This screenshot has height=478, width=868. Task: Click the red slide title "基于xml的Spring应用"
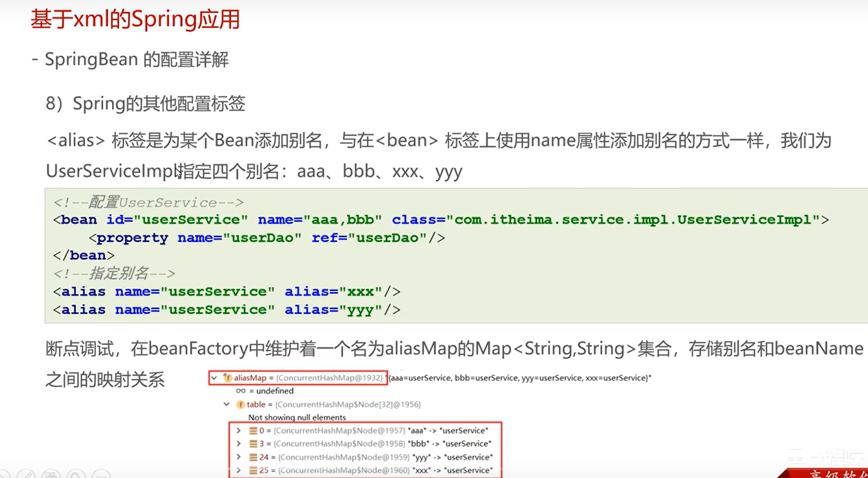pos(135,19)
